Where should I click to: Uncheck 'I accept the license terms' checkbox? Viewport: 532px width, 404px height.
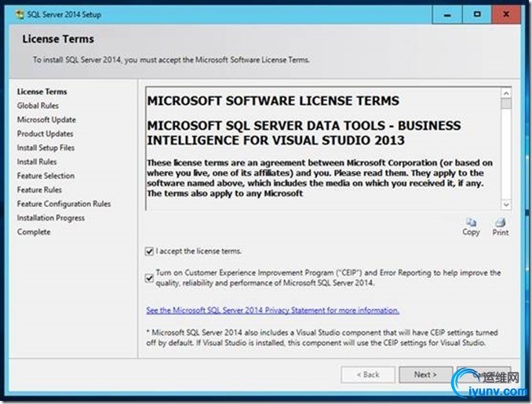click(149, 251)
